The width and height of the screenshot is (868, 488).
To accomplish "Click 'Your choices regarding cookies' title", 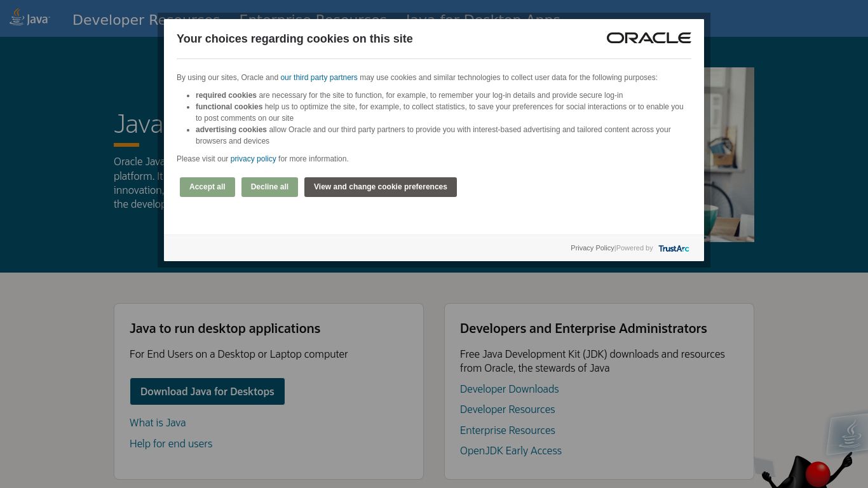I will 295,39.
